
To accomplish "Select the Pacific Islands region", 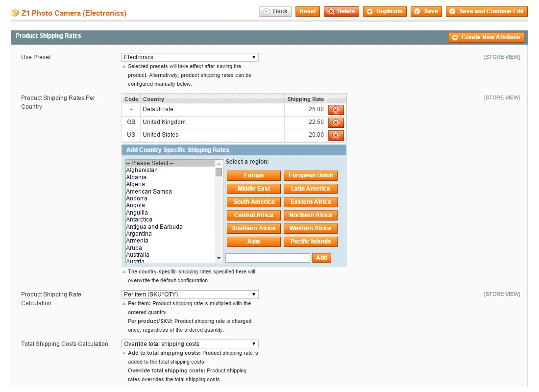I will coord(311,242).
